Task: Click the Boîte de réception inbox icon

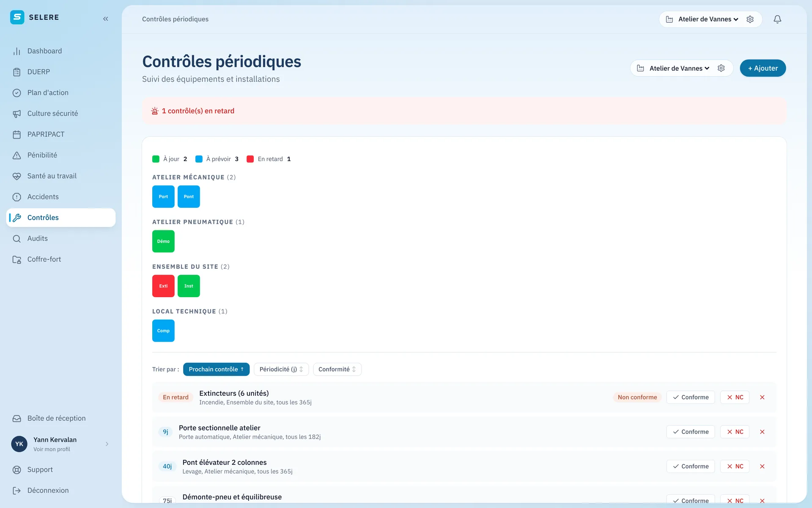Action: 17,418
